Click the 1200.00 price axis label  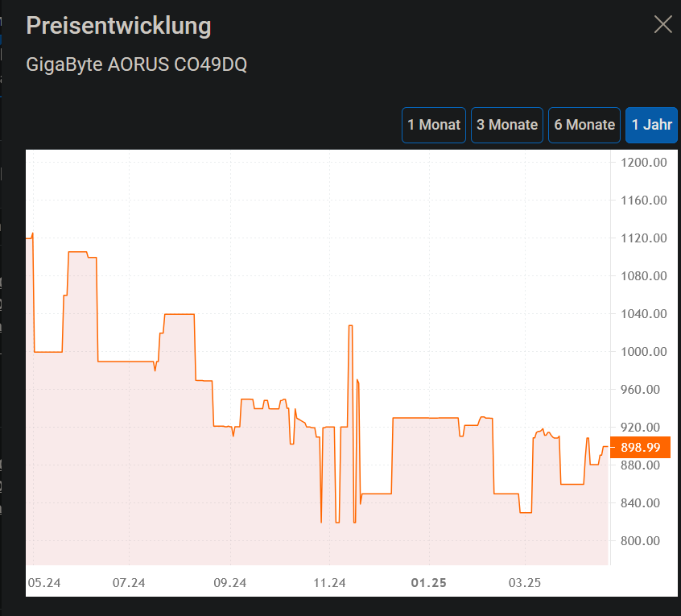click(644, 163)
